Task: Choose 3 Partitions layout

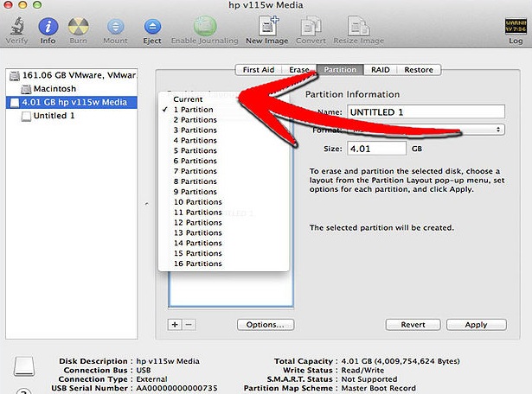Action: [223, 130]
